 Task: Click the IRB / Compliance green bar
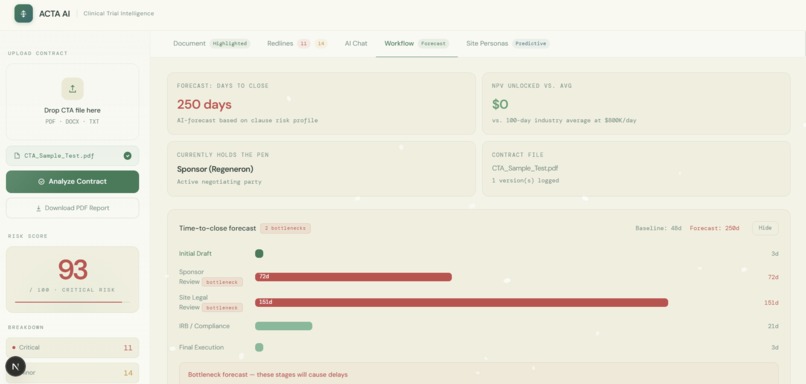tap(284, 326)
